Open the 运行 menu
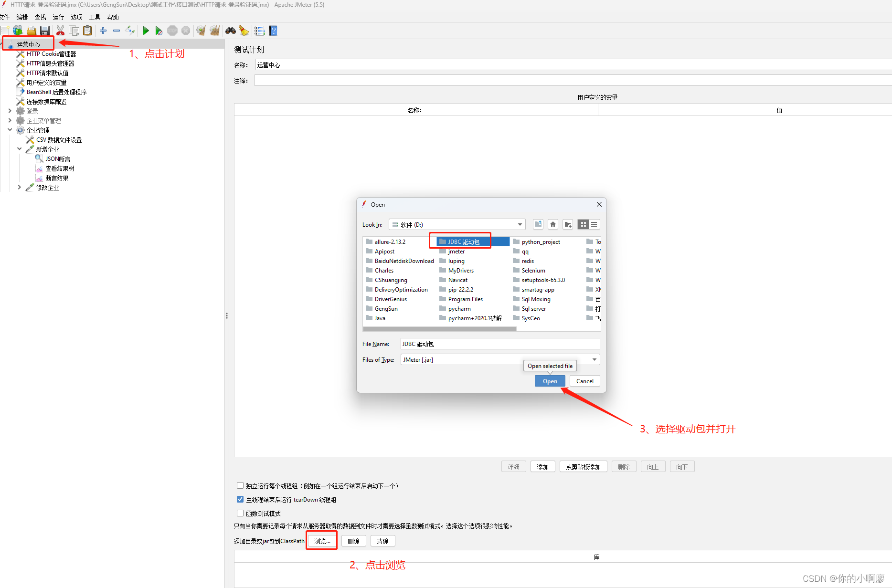The width and height of the screenshot is (892, 588). point(59,17)
